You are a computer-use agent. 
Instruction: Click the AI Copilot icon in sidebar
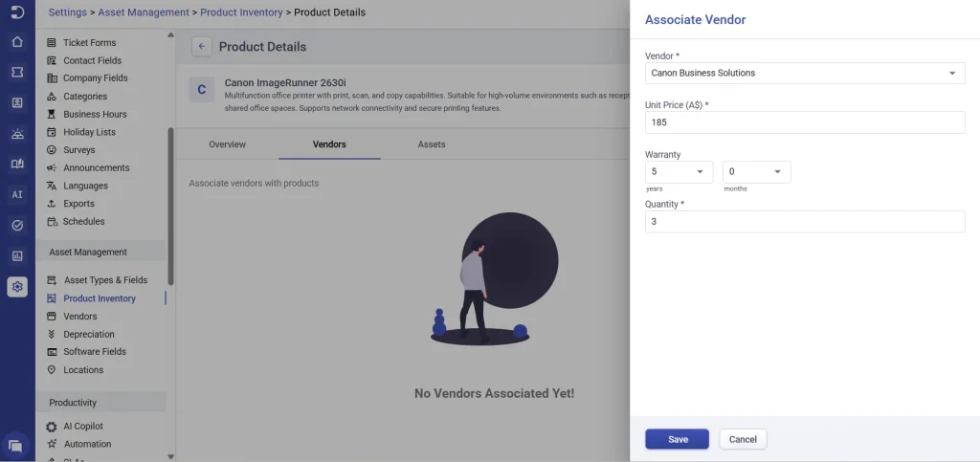point(52,427)
